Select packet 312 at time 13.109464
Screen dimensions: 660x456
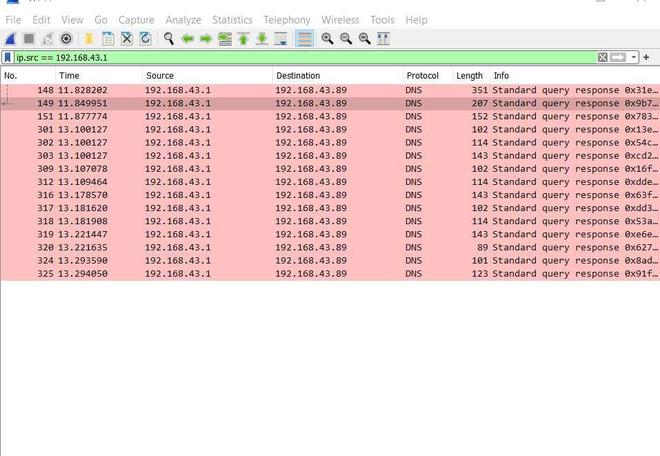click(x=330, y=181)
